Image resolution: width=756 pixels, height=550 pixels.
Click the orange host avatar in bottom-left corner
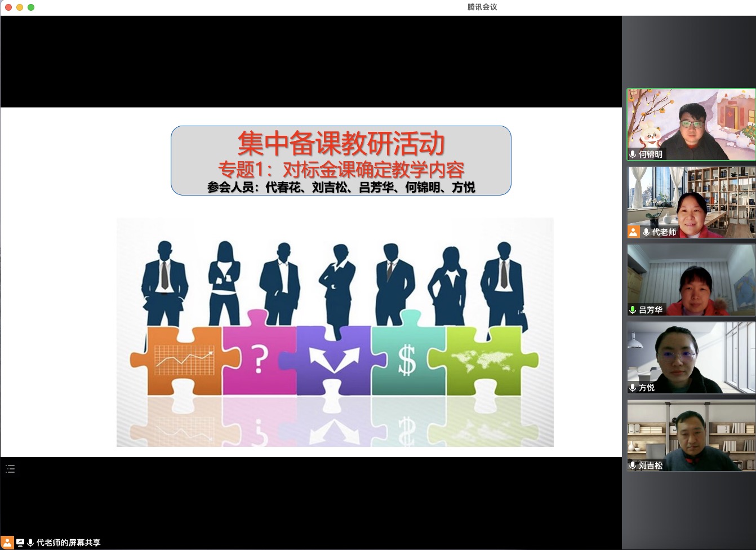coord(7,543)
